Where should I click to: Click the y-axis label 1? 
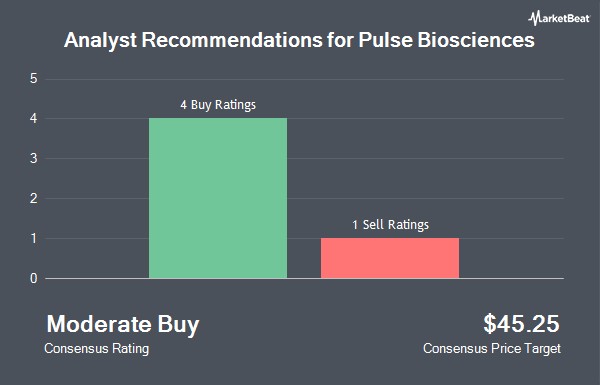tap(34, 238)
